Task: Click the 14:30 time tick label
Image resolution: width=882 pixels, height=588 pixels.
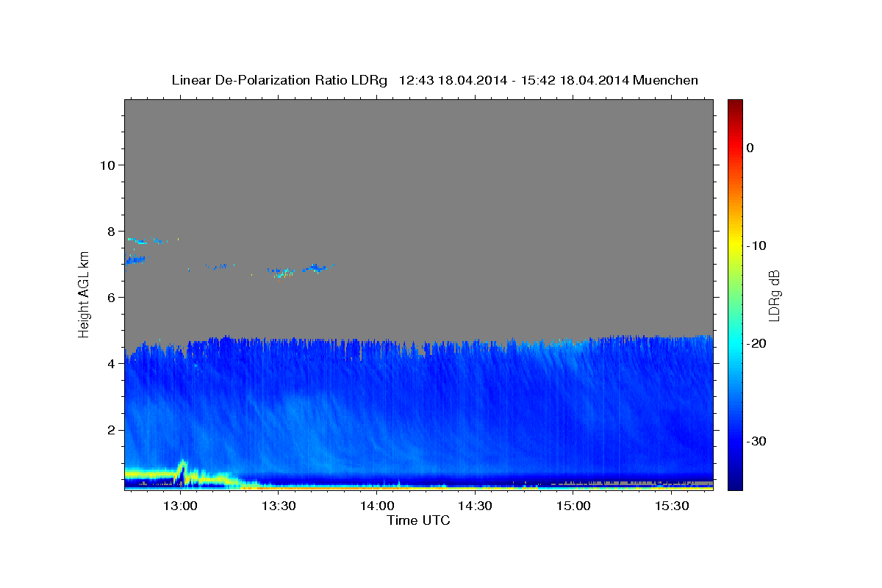Action: coord(475,506)
